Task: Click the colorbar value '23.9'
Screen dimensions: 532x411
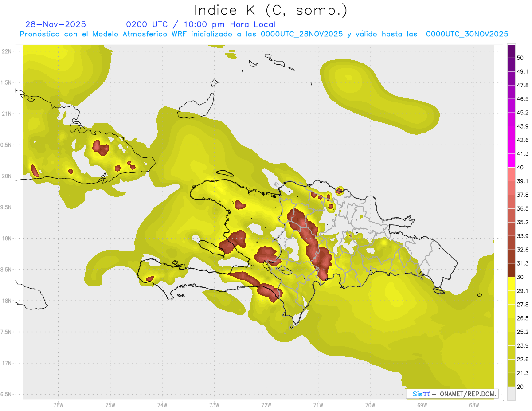Action: tap(523, 346)
